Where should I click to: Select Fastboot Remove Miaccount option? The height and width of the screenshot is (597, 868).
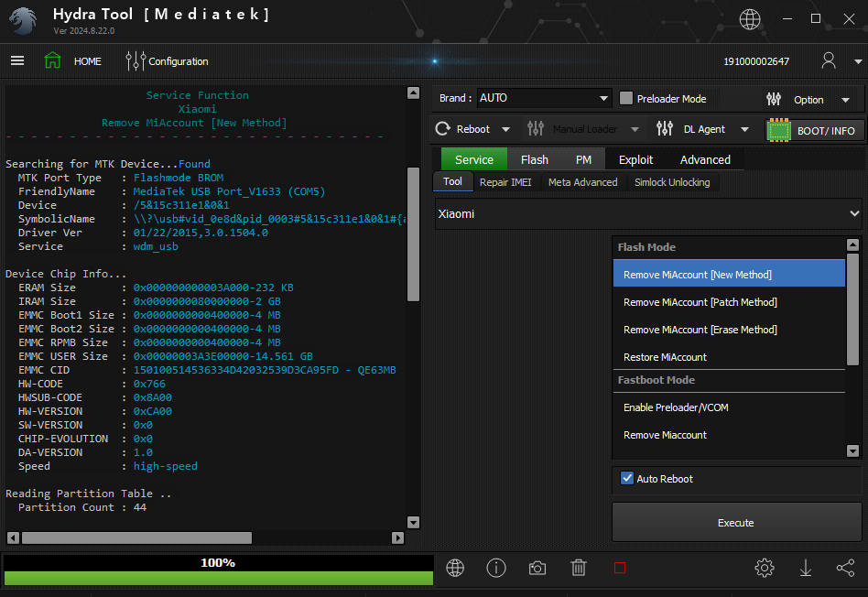pos(729,435)
